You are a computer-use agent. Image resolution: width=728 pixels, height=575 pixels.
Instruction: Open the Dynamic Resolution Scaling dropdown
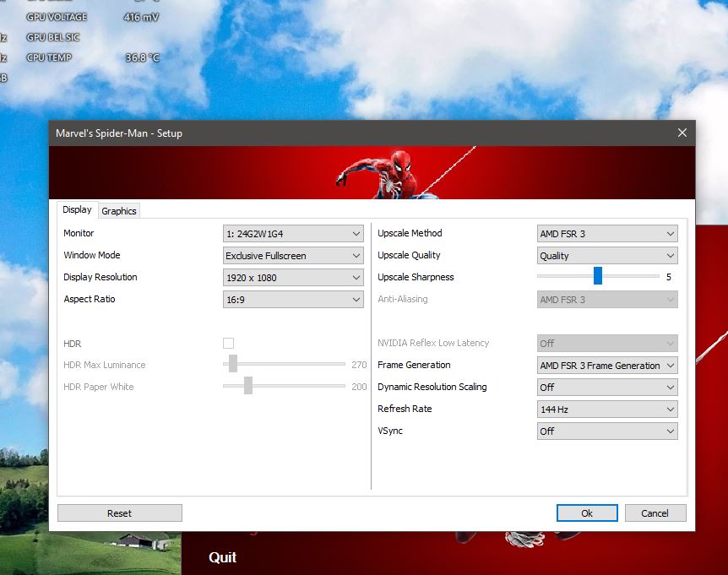tap(607, 387)
